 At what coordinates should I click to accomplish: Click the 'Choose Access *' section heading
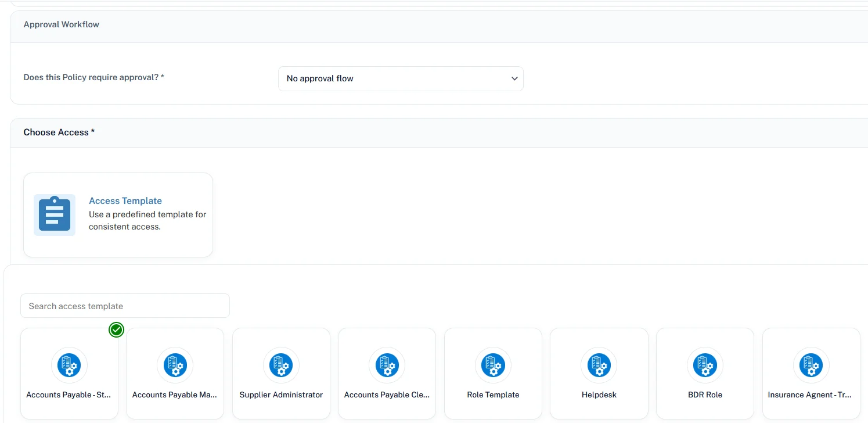(x=59, y=132)
